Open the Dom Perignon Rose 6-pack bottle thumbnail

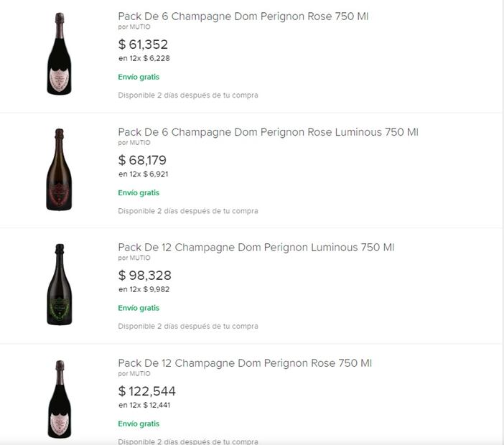coord(59,54)
